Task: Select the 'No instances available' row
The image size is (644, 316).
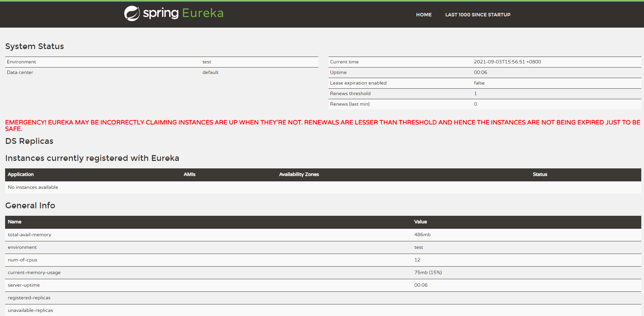Action: pos(323,187)
